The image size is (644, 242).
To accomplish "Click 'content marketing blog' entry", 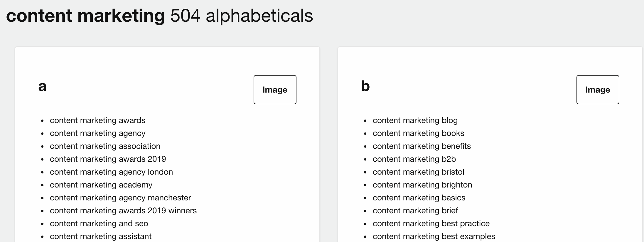I will point(415,120).
